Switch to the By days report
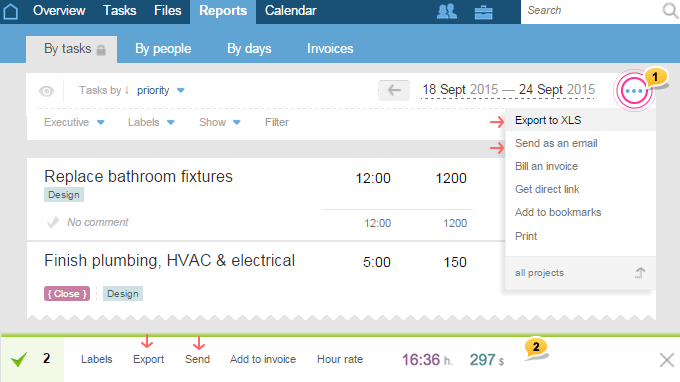The width and height of the screenshot is (680, 382). point(249,49)
